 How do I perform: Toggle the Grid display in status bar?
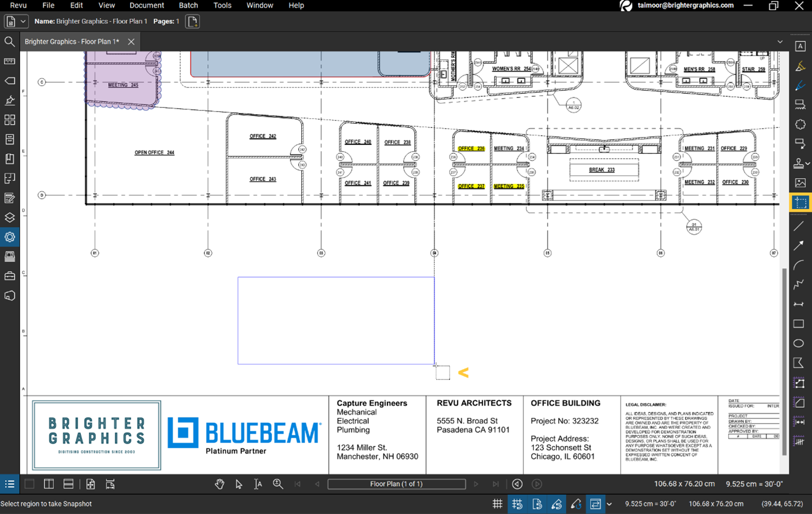click(x=497, y=504)
